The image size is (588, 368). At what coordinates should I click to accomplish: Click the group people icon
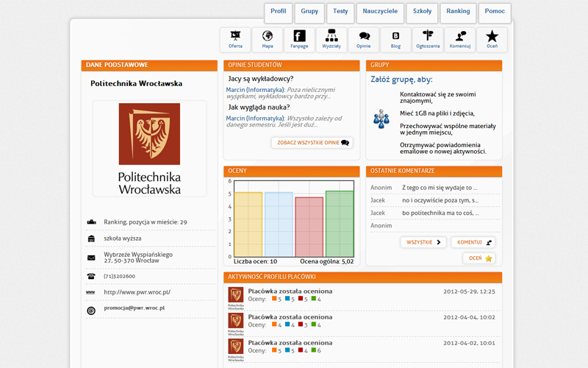pyautogui.click(x=381, y=119)
